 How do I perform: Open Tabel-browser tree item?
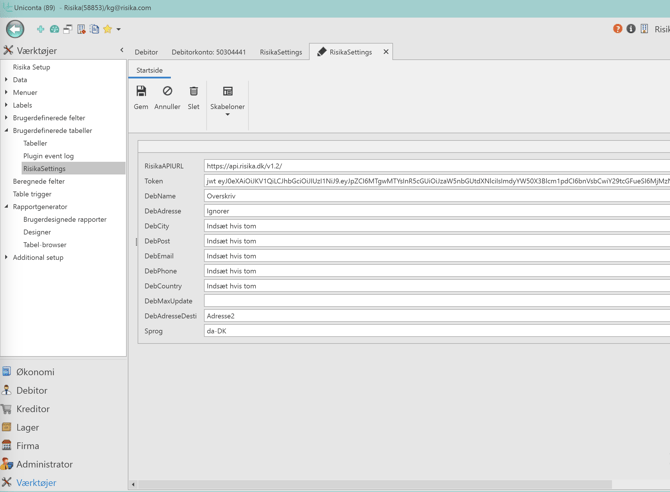[45, 245]
